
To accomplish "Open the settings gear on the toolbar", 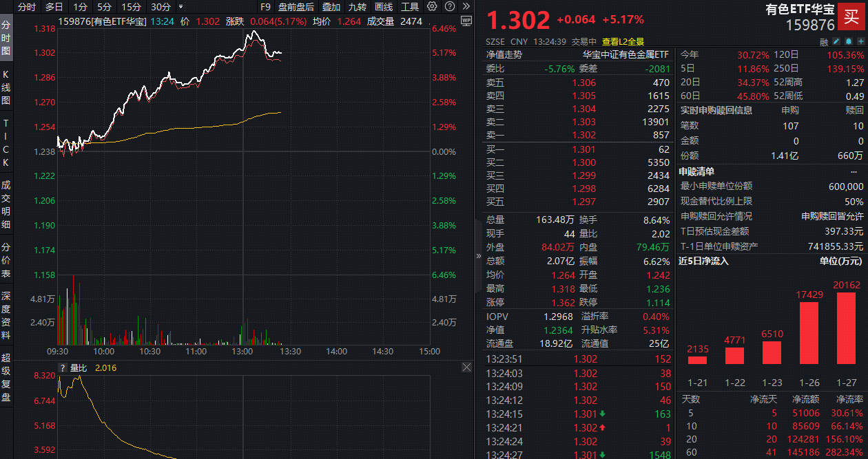I will click(x=432, y=7).
